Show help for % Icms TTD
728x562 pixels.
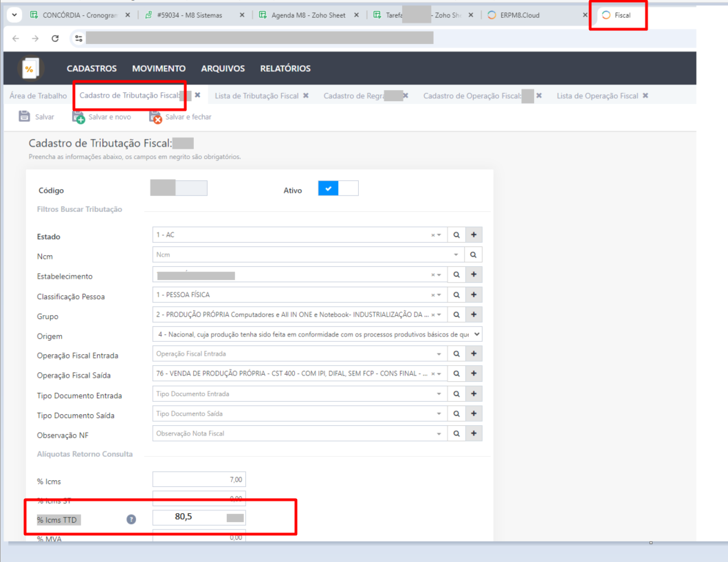click(x=131, y=519)
